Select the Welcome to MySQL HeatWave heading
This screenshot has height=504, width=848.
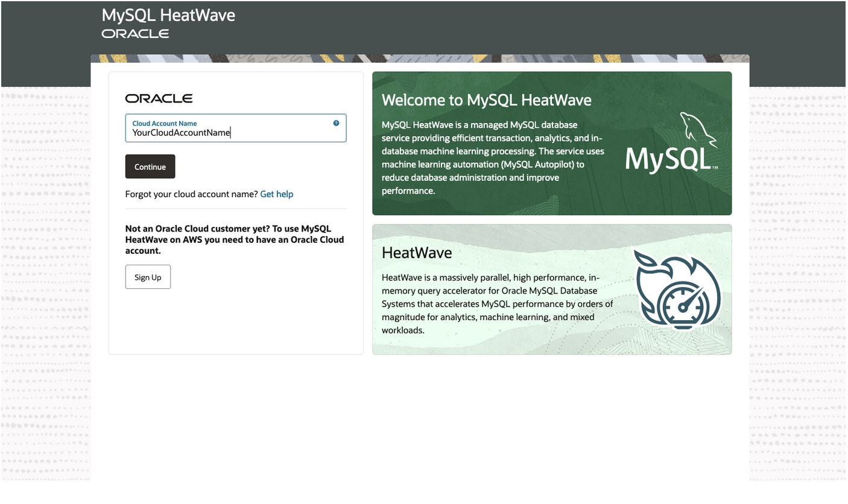486,100
